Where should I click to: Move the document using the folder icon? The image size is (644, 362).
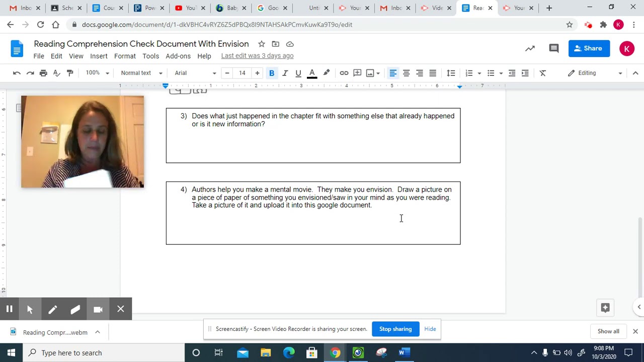(x=275, y=44)
